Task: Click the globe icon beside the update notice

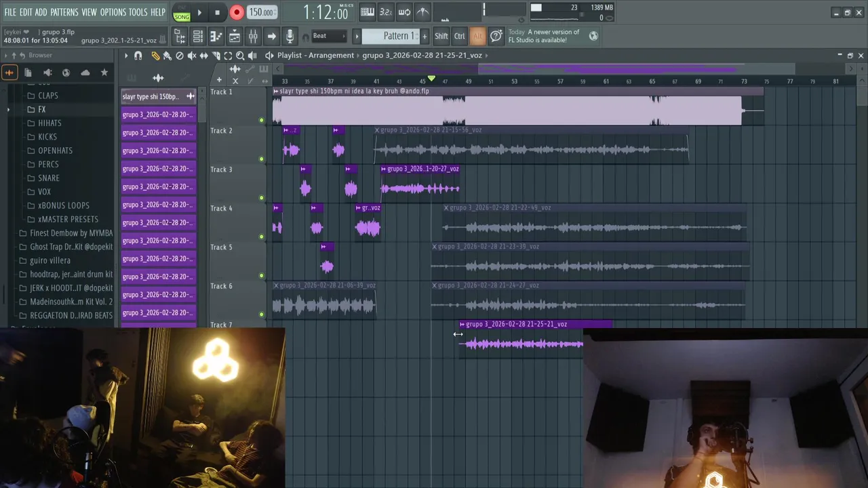Action: tap(593, 36)
